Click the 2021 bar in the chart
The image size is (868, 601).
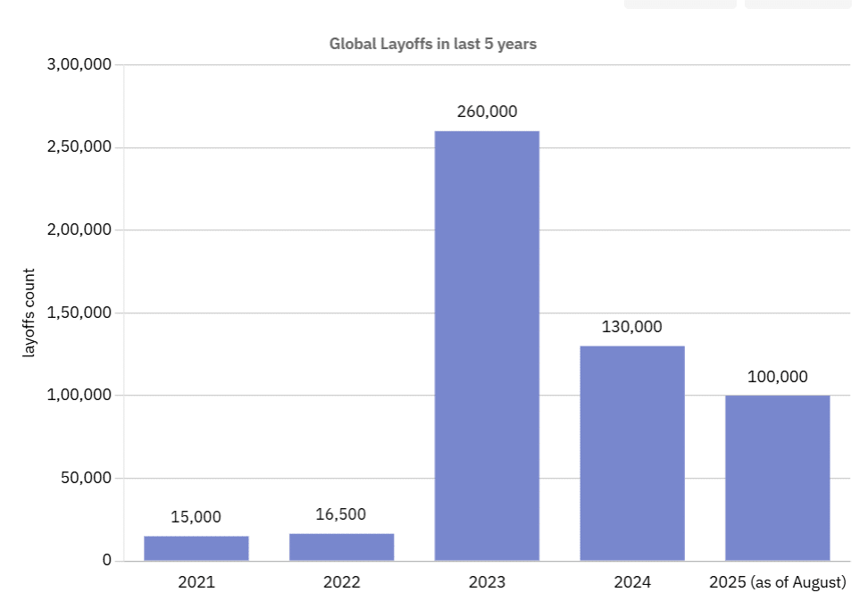click(196, 547)
